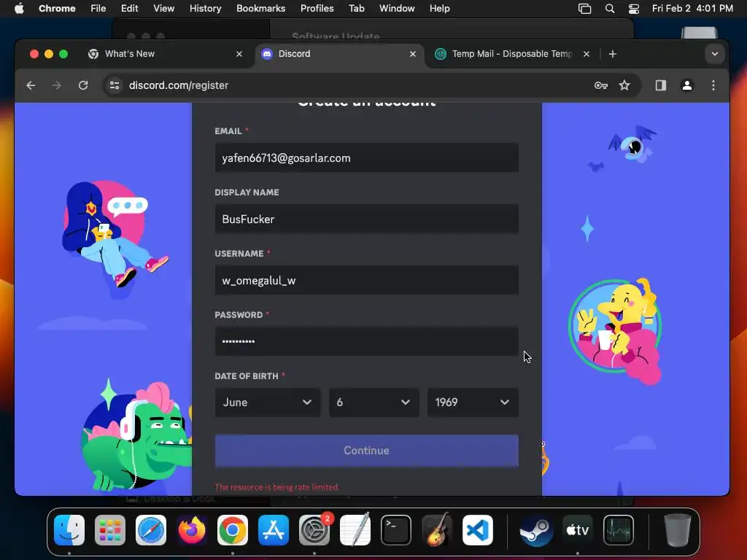The image size is (747, 560).
Task: Click the Continue button
Action: (366, 451)
